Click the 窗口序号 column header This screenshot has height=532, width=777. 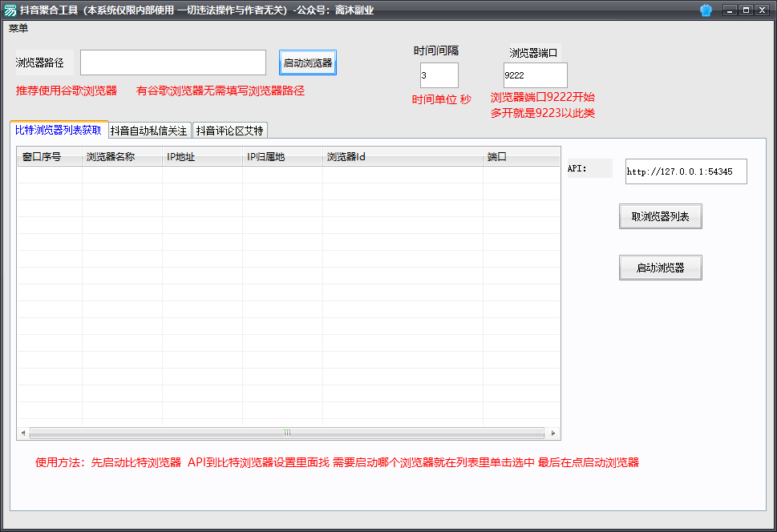pyautogui.click(x=49, y=157)
